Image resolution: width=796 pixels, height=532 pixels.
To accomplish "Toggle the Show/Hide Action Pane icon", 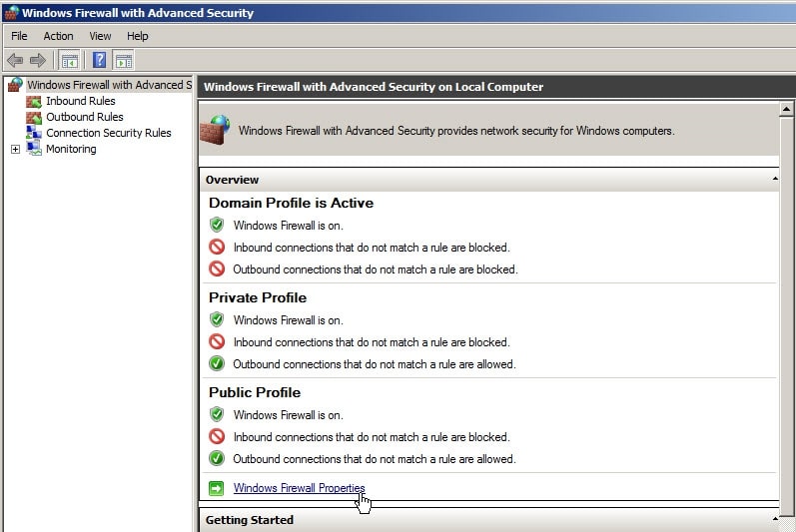I will coord(124,60).
